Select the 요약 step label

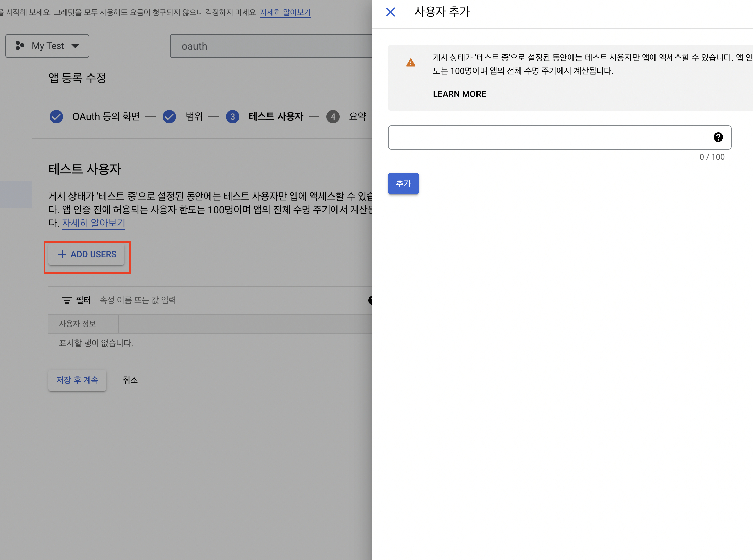[357, 116]
